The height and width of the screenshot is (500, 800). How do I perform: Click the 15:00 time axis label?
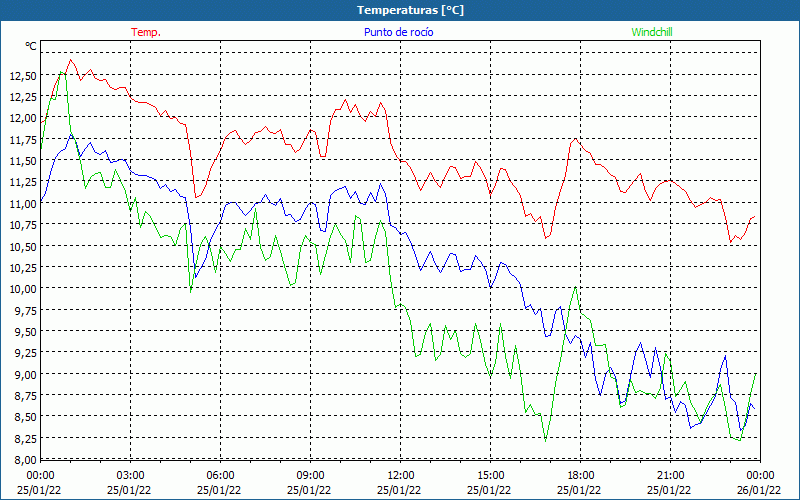490,476
